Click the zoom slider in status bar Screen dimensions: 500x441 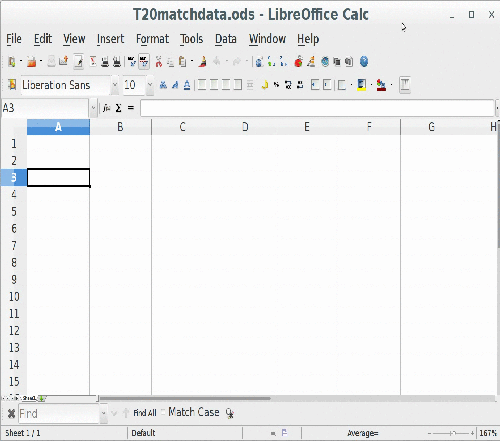[x=452, y=433]
